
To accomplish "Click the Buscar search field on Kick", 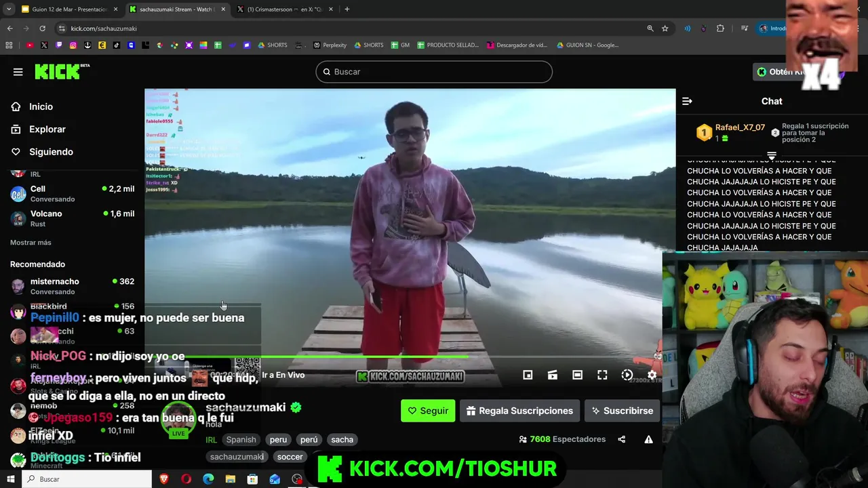I will 434,72.
